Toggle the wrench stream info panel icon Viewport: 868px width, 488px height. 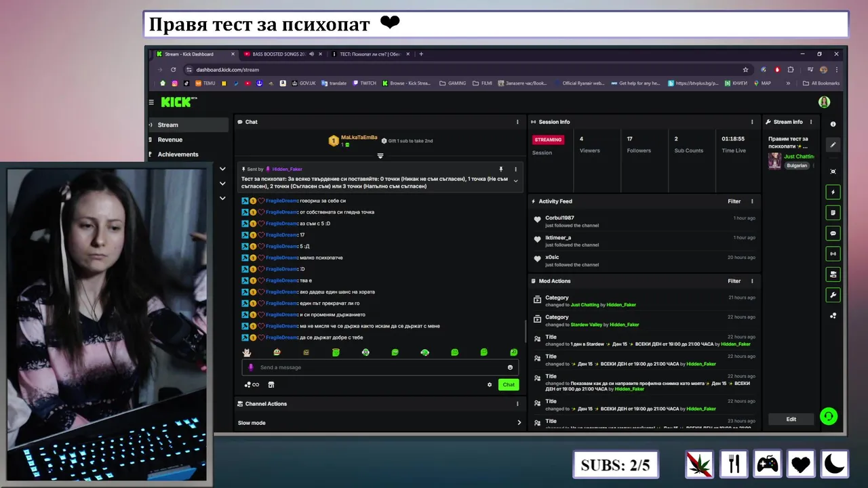pos(833,295)
